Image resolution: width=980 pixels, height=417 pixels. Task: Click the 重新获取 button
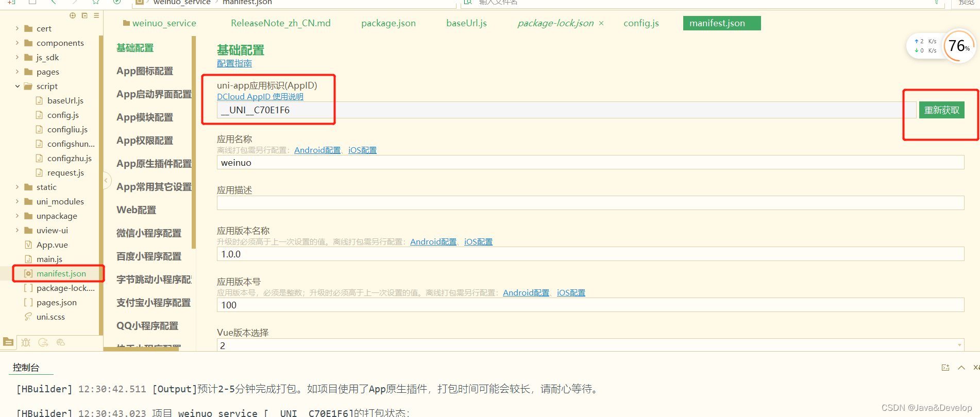pyautogui.click(x=942, y=110)
